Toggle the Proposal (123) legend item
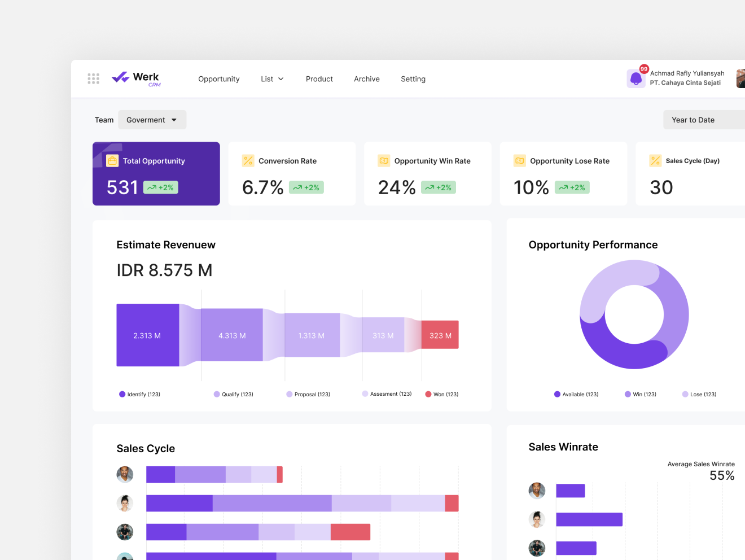The width and height of the screenshot is (745, 560). click(x=308, y=395)
